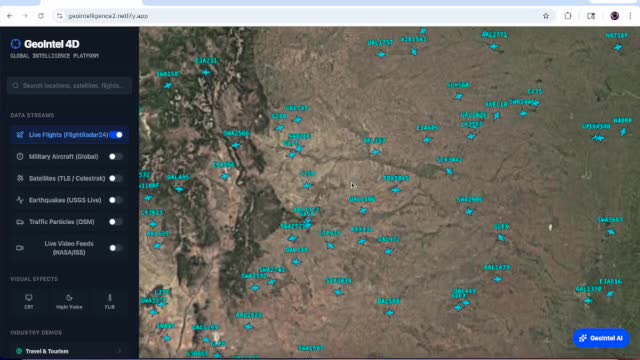640x360 pixels.
Task: Expand the Travel & Tourism demo chevron
Action: point(120,351)
